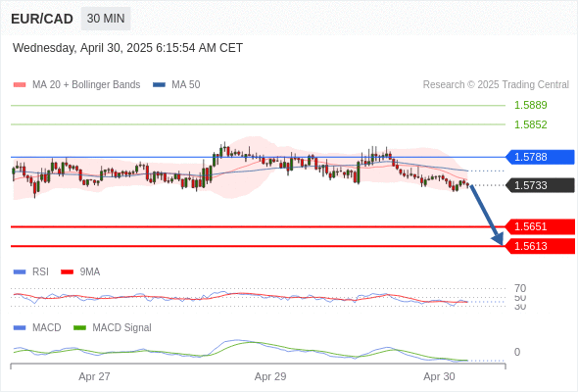Screen dimensions: 578x392
Task: Open the Research © 2025 Trading Central credit
Action: coord(496,85)
